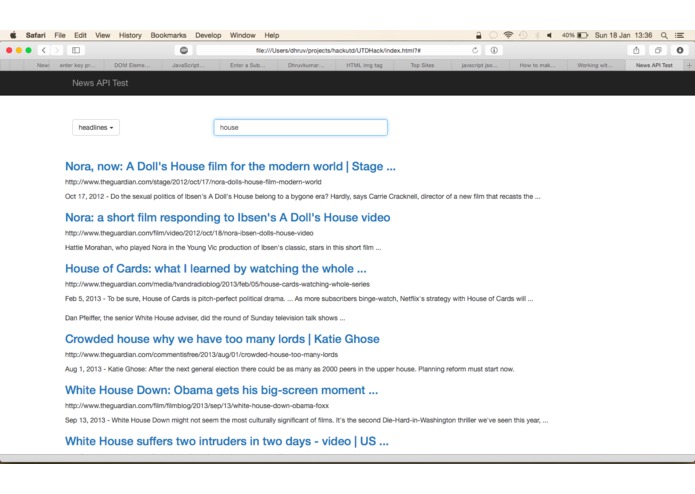The height and width of the screenshot is (494, 695).
Task: Select the crowded-house-too-many-lords URL text
Action: 201,355
